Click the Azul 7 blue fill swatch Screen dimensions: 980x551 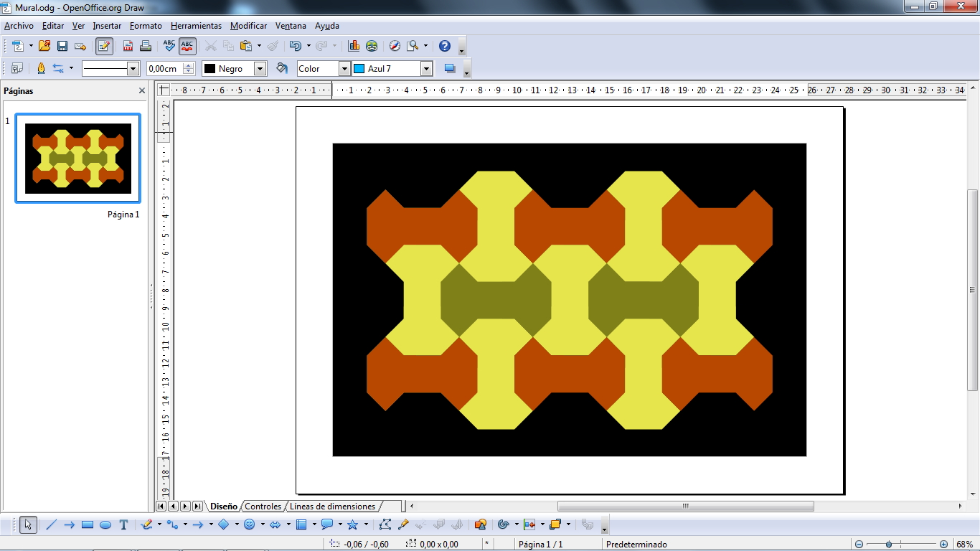[x=359, y=69]
